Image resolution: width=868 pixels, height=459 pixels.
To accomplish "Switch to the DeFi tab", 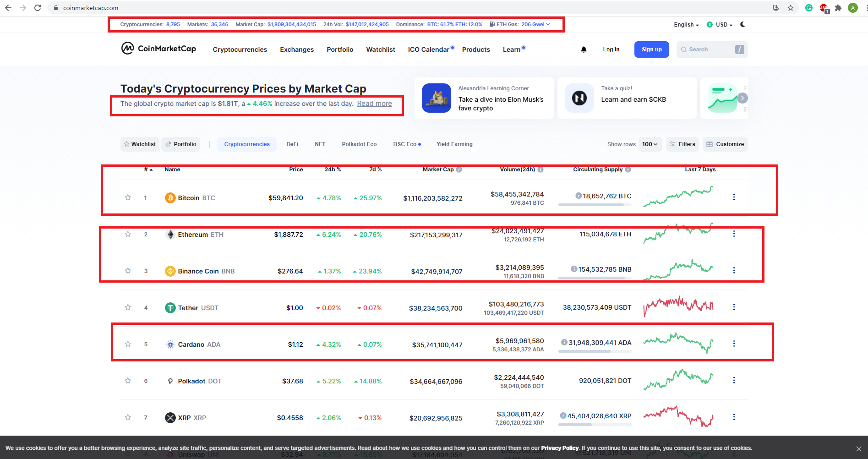I will (x=292, y=144).
